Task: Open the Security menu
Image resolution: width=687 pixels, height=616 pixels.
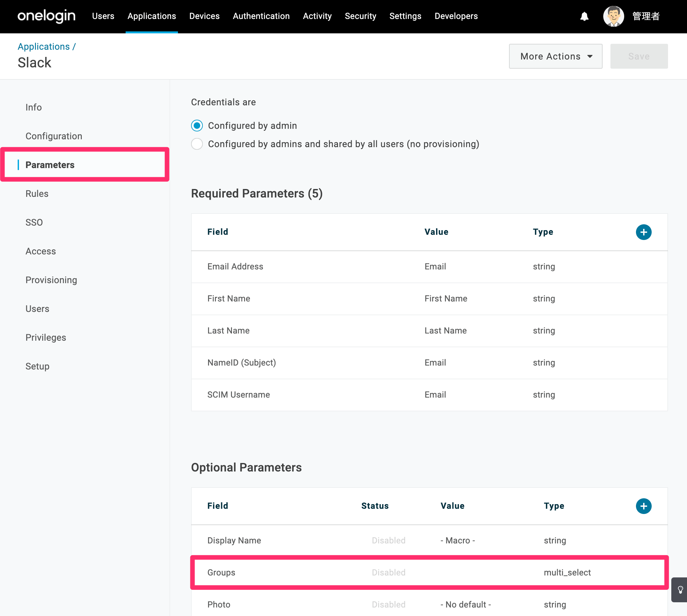Action: [360, 16]
